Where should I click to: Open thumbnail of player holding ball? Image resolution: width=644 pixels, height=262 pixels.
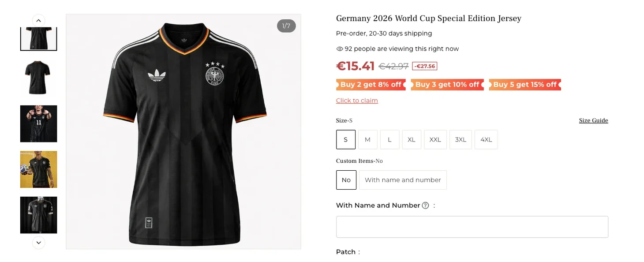coord(39,169)
